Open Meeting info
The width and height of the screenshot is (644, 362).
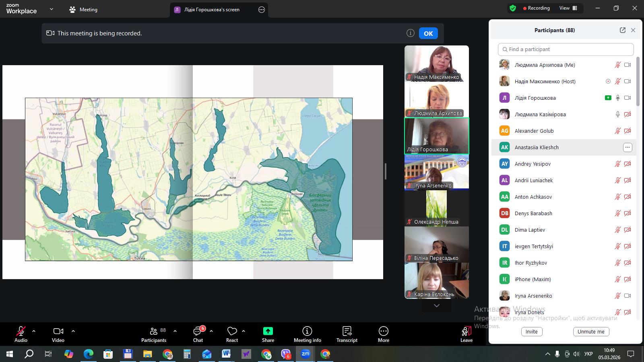click(x=307, y=331)
